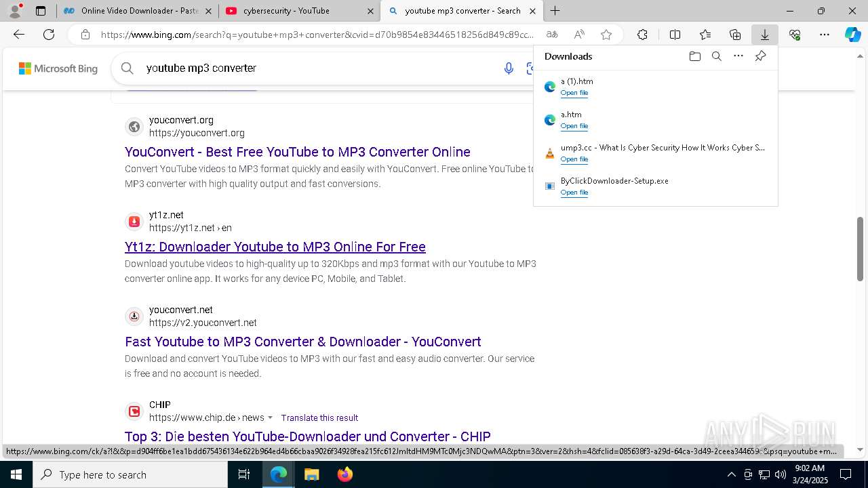
Task: Open Edge Settings and more menu
Action: tap(825, 35)
